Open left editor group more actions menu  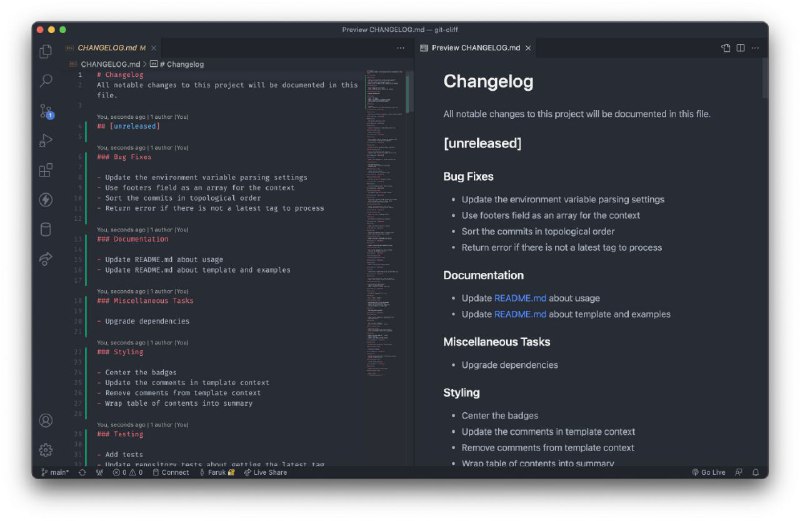(401, 48)
